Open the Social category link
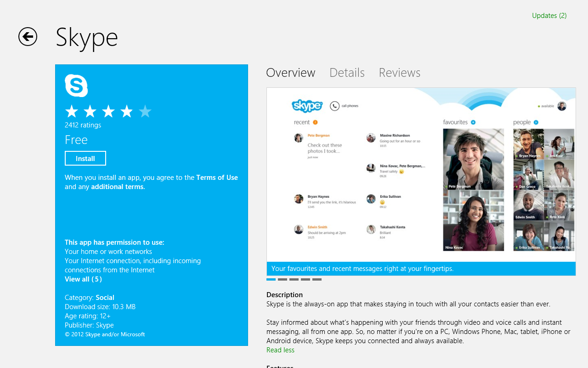The width and height of the screenshot is (588, 368). 105,298
